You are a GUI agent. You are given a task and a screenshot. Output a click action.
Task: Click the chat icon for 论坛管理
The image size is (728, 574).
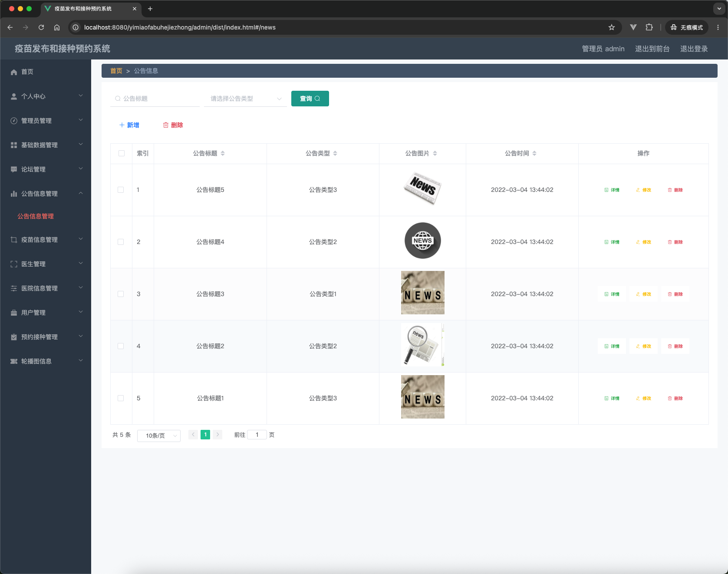point(14,169)
